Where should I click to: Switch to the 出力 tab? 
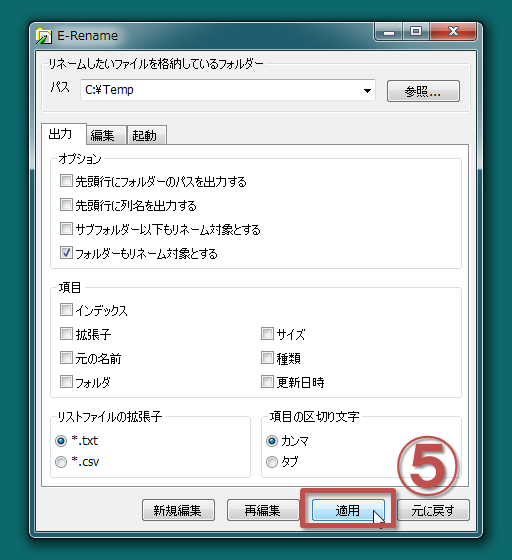pos(64,134)
